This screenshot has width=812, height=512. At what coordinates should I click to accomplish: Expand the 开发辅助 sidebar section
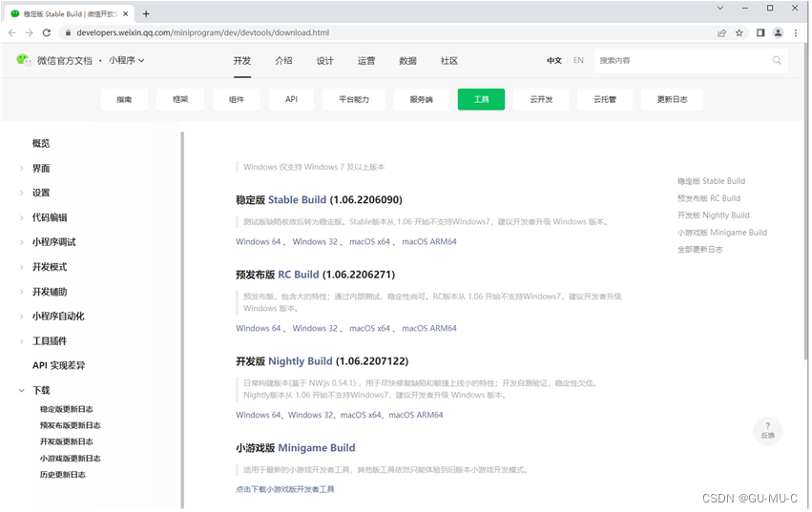coord(21,292)
